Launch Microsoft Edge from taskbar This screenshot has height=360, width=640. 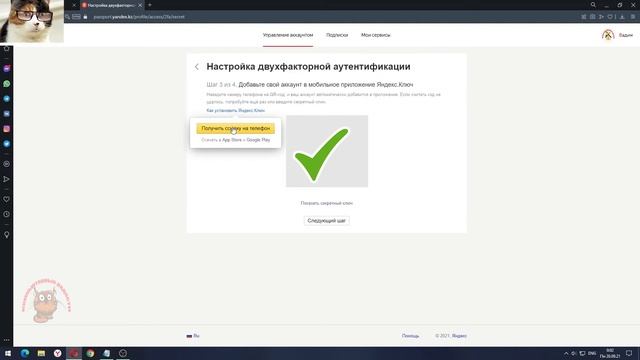click(x=25, y=353)
